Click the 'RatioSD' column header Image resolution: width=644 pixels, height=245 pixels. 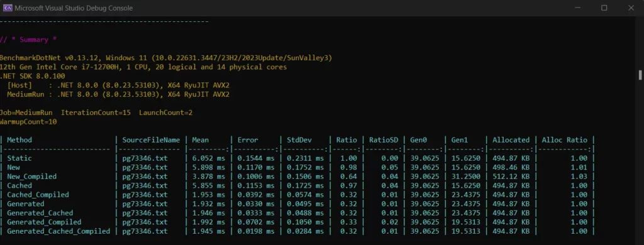click(x=383, y=140)
